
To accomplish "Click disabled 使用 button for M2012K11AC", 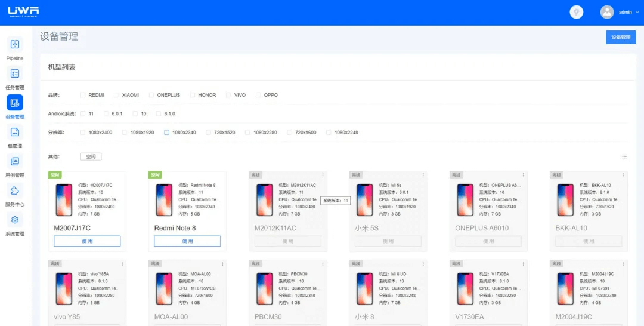I will (x=287, y=241).
